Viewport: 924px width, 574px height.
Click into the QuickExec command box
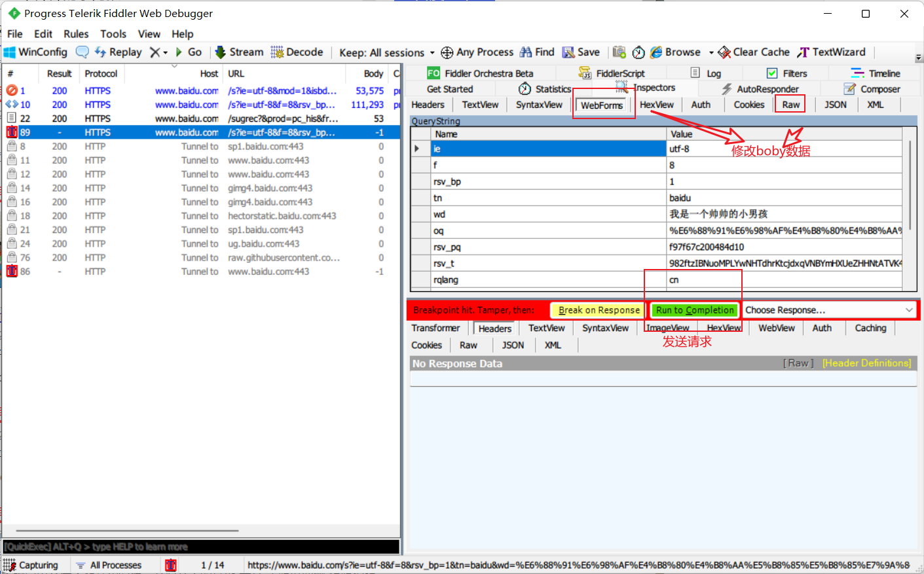point(200,547)
